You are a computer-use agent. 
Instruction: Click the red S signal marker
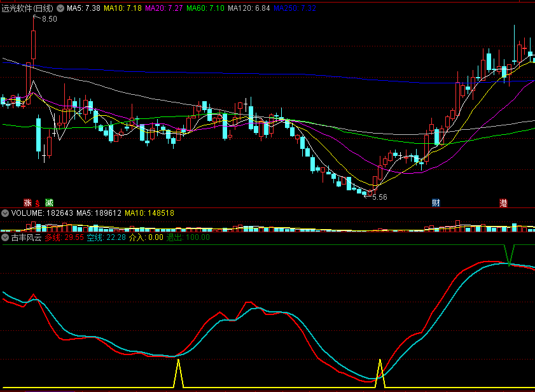pyautogui.click(x=38, y=204)
